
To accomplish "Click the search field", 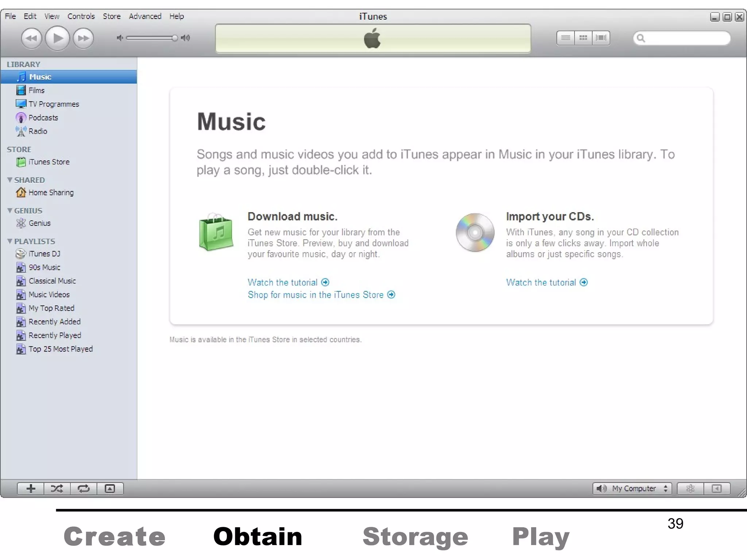I will [682, 38].
